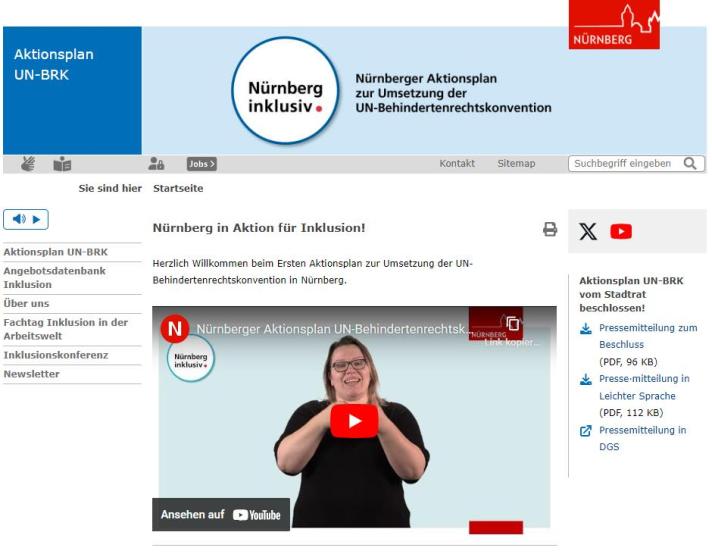Click the download icon beside Pressemitteilung zum Beschluss
The height and width of the screenshot is (554, 712).
pyautogui.click(x=586, y=329)
